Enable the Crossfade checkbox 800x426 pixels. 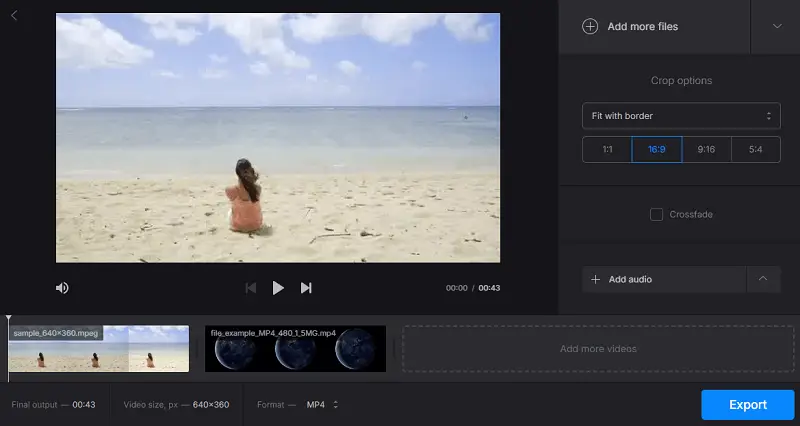point(656,214)
